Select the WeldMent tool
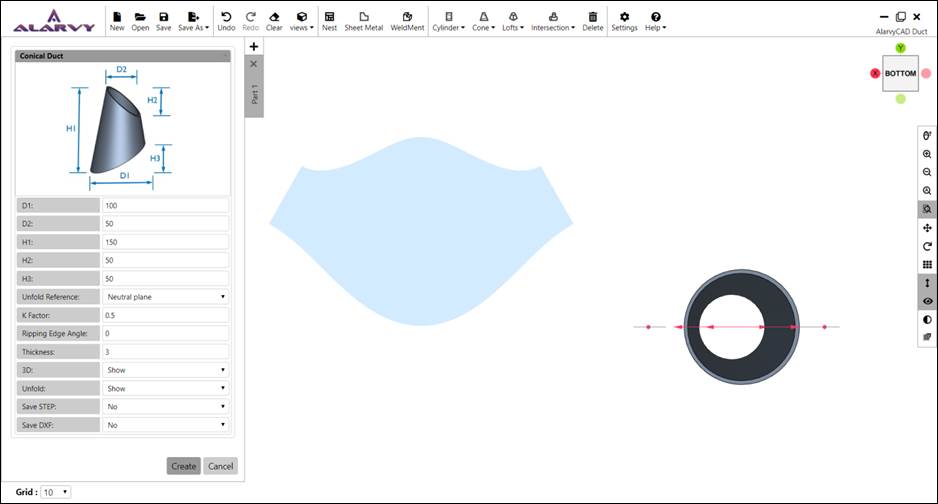This screenshot has height=504, width=938. (x=407, y=21)
